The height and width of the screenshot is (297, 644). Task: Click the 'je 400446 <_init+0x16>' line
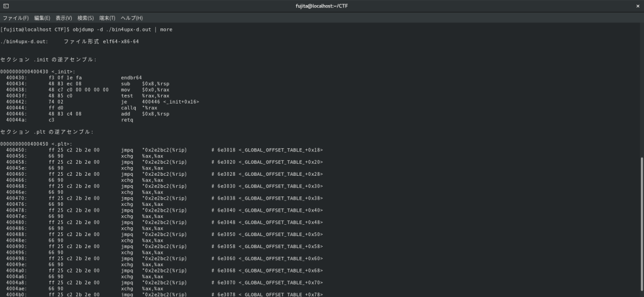click(160, 102)
